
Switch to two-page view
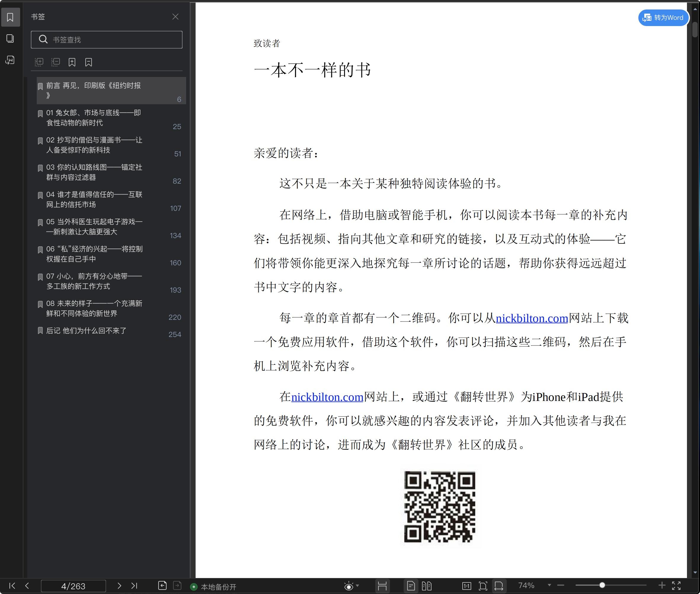coord(427,586)
